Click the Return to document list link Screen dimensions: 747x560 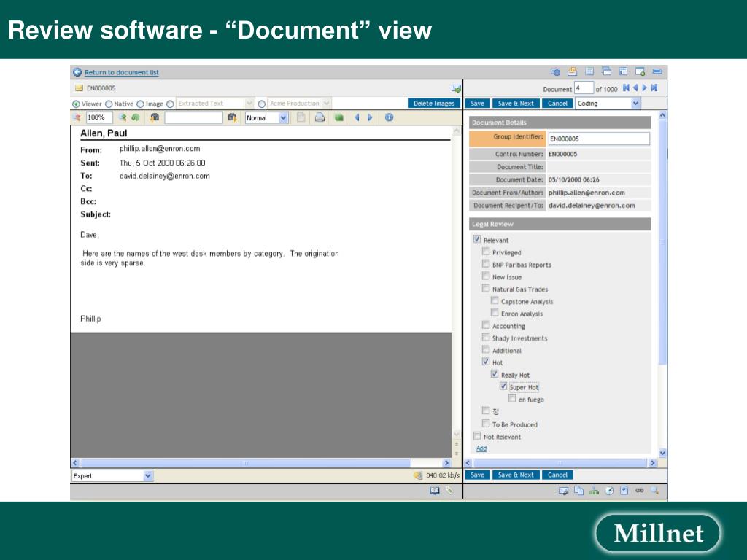click(122, 72)
